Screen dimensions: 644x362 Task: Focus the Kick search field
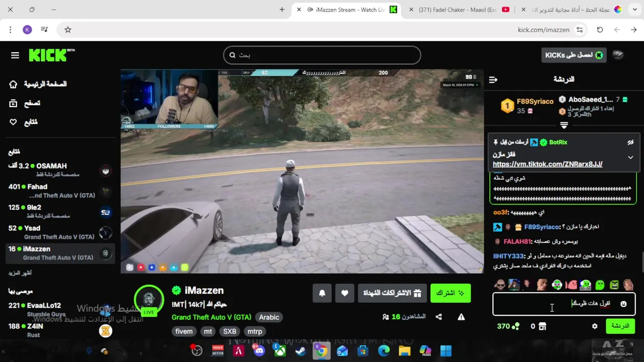pyautogui.click(x=322, y=55)
